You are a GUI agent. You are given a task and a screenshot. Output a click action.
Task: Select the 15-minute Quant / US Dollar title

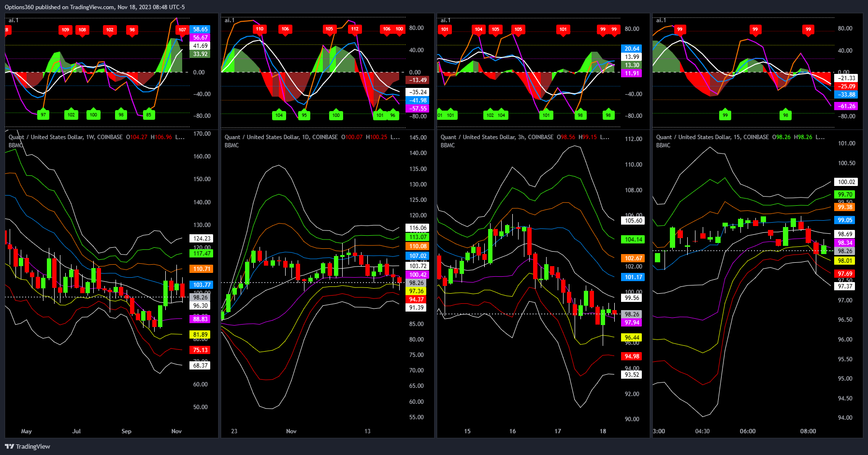tap(712, 137)
